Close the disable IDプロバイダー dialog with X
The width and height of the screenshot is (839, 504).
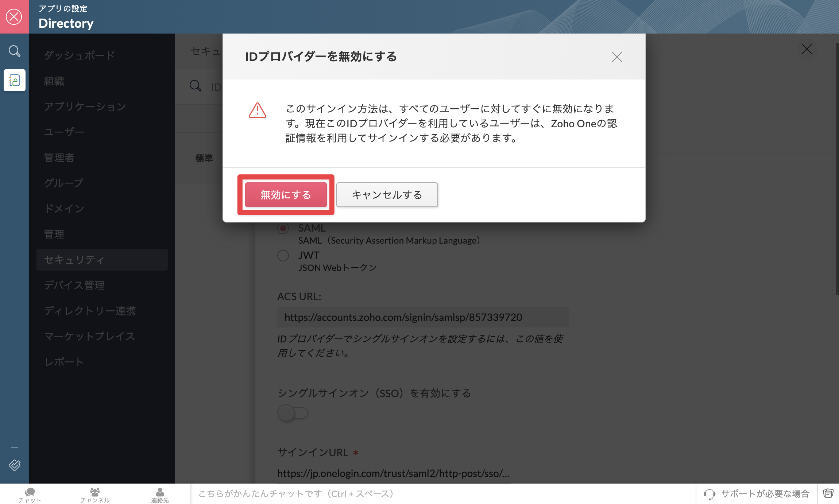tap(617, 57)
